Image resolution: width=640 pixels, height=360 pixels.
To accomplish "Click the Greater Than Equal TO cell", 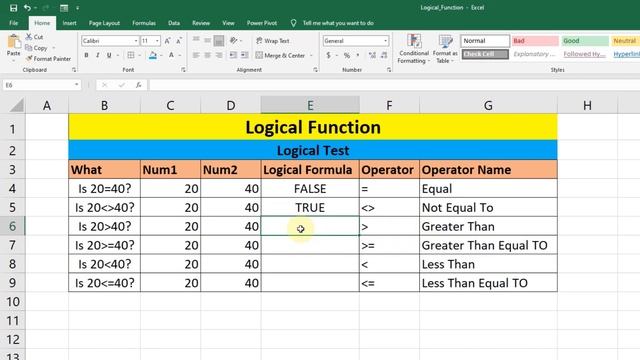I will click(488, 245).
